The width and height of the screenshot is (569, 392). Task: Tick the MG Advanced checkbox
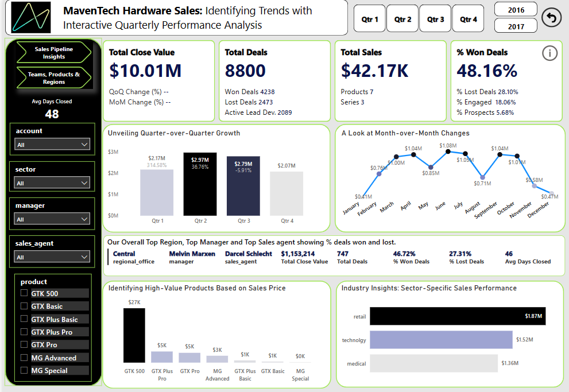click(x=24, y=358)
